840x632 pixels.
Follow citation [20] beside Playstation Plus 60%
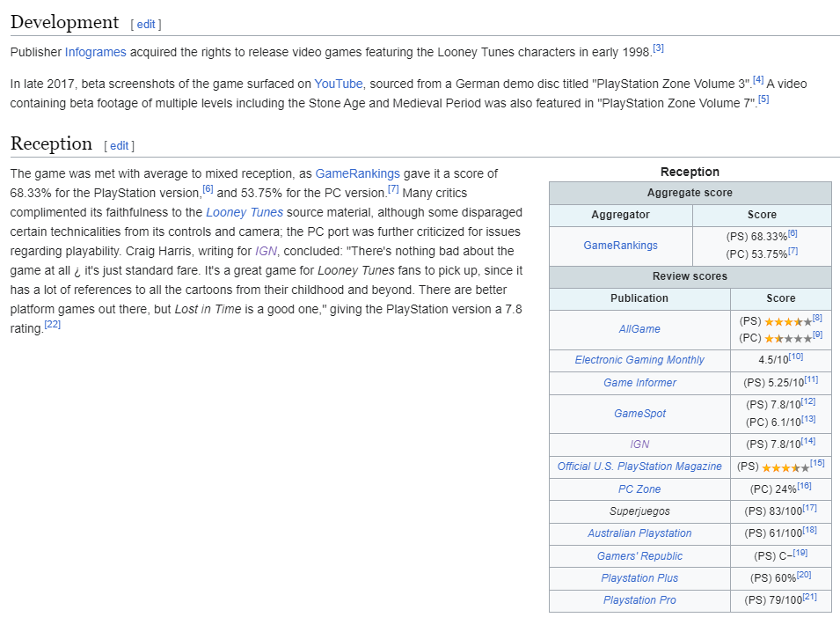pos(804,575)
